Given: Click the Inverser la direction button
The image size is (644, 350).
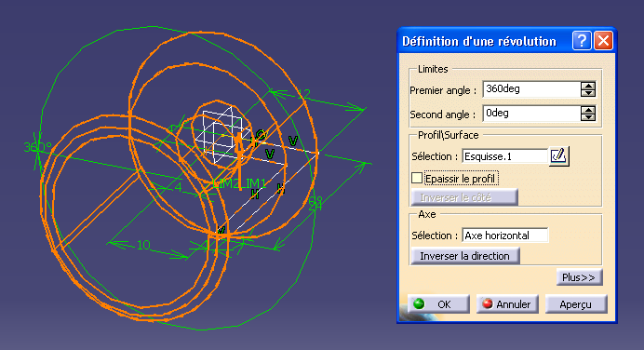Looking at the screenshot, I should [x=465, y=256].
